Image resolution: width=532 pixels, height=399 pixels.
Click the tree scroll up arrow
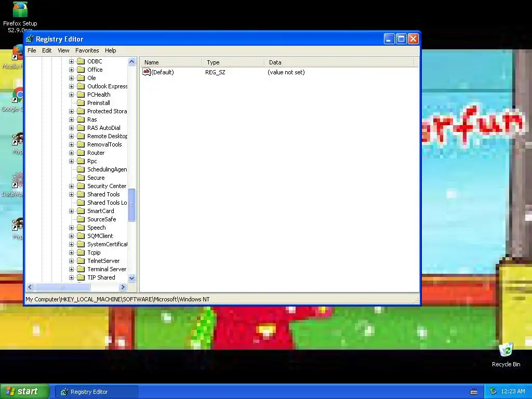(x=131, y=61)
